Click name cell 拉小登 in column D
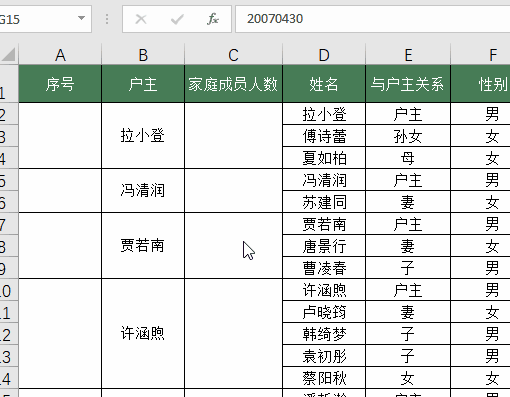510x397 pixels. [324, 114]
